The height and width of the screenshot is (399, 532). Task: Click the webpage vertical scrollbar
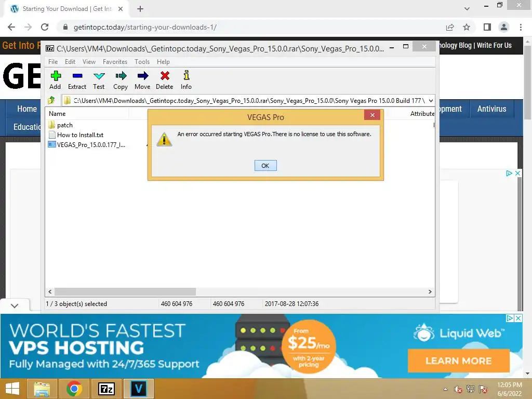point(527,83)
